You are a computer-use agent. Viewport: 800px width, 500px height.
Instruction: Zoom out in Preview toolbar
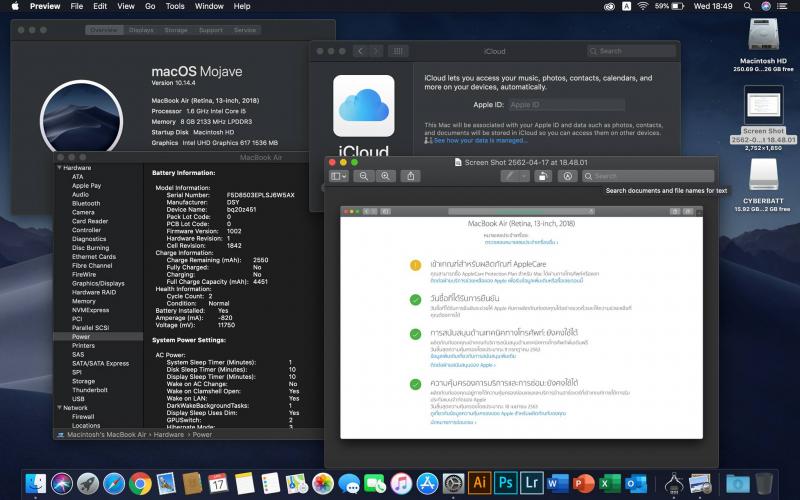[364, 176]
